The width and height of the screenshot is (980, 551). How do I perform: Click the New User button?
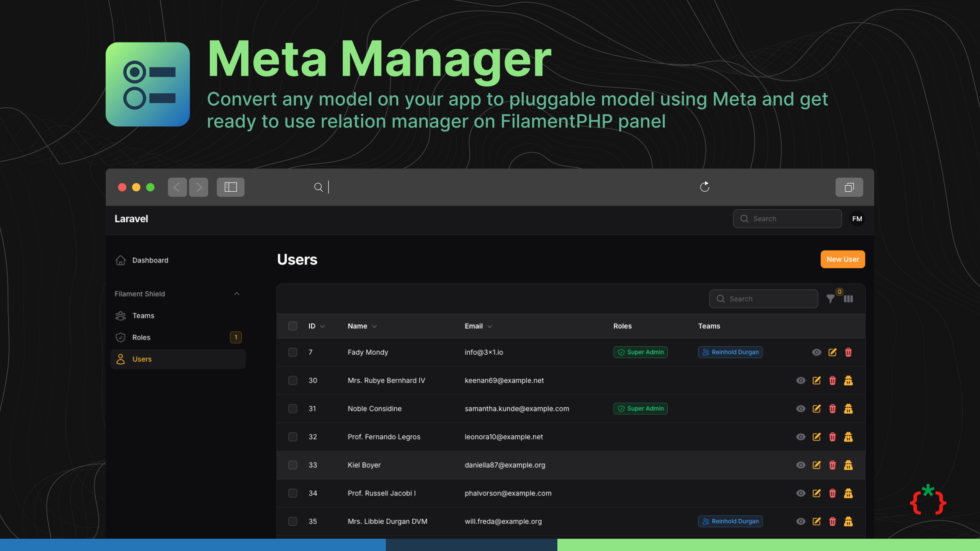click(843, 259)
